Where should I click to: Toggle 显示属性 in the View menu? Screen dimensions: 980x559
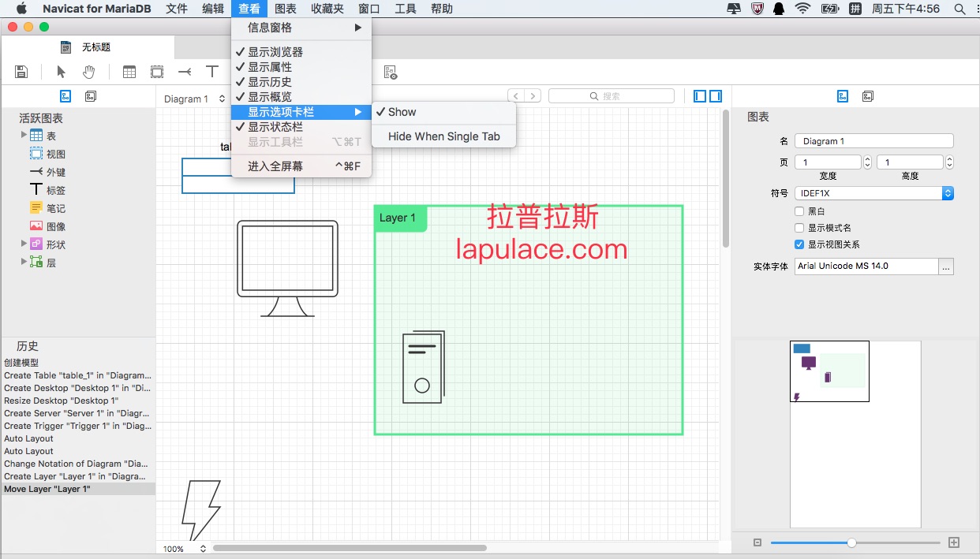click(x=301, y=67)
